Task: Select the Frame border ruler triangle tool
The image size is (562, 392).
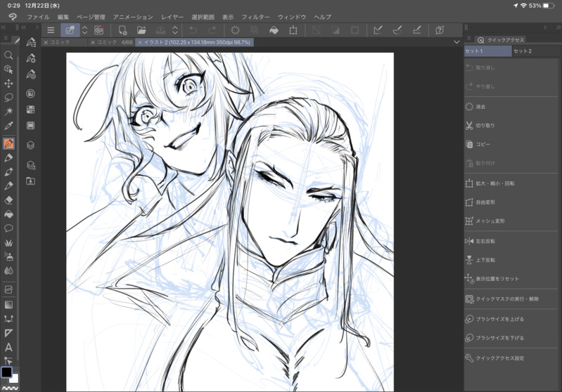Action: pyautogui.click(x=8, y=333)
